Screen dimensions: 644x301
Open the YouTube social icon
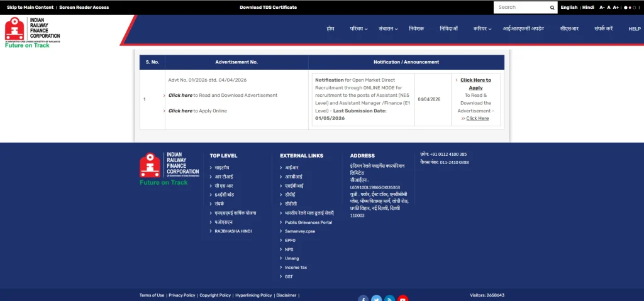pyautogui.click(x=403, y=298)
